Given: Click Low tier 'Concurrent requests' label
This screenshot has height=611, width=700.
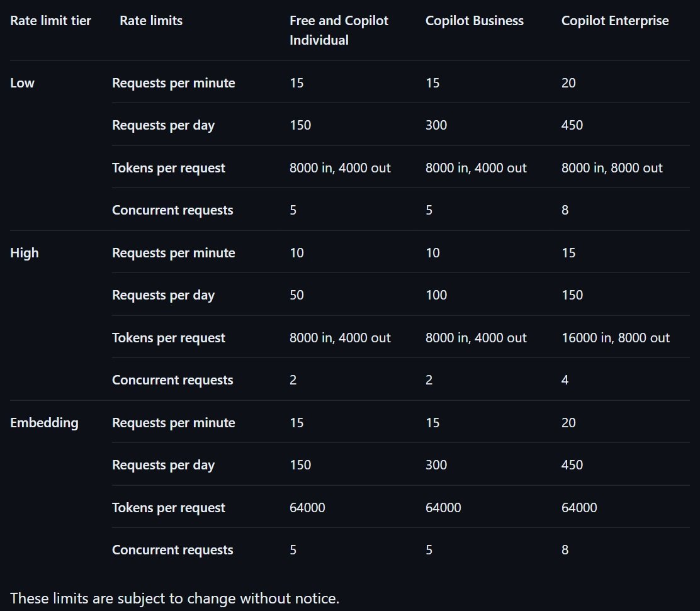Looking at the screenshot, I should click(x=172, y=210).
